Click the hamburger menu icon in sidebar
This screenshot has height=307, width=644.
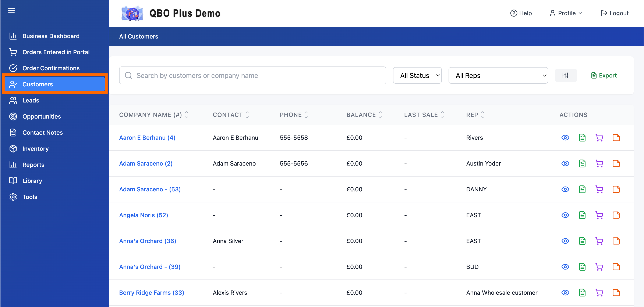click(11, 11)
